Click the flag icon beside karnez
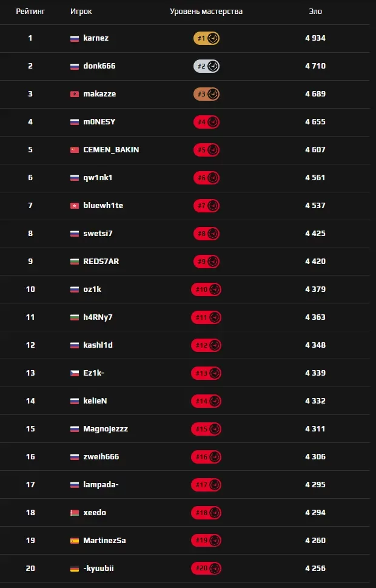The image size is (376, 588). pyautogui.click(x=75, y=38)
